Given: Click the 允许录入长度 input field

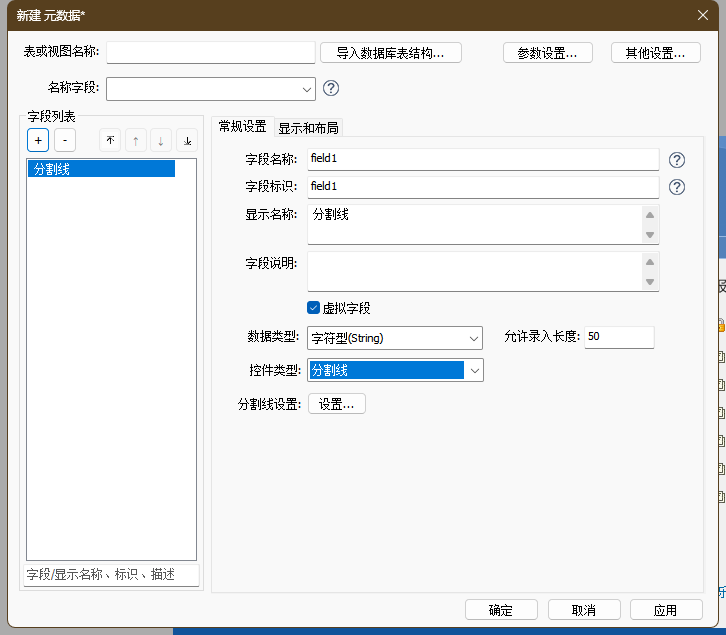Looking at the screenshot, I should click(618, 337).
